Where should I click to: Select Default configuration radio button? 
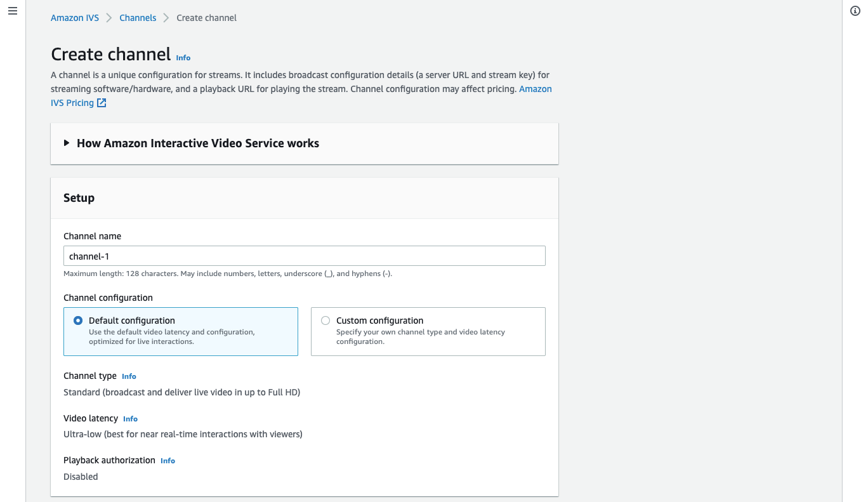[78, 320]
